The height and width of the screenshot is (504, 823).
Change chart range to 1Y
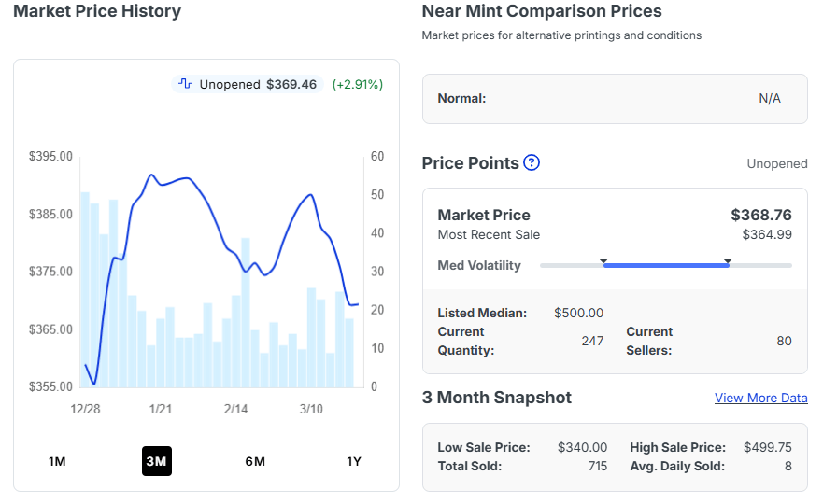pos(354,461)
